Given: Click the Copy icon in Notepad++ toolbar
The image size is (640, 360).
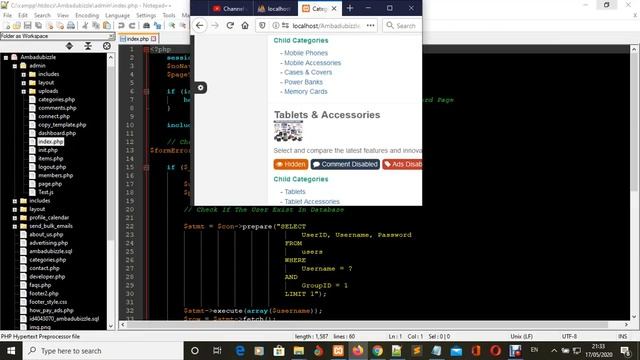Looking at the screenshot, I should click(96, 25).
